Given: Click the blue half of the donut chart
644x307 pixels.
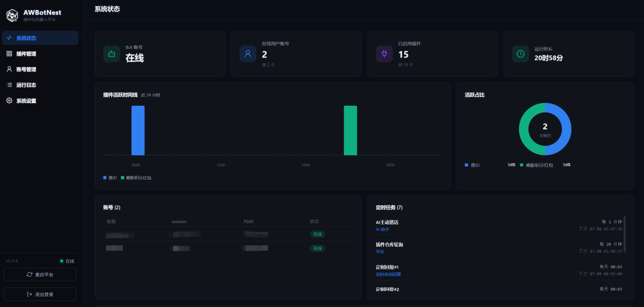Looking at the screenshot, I should coord(567,129).
